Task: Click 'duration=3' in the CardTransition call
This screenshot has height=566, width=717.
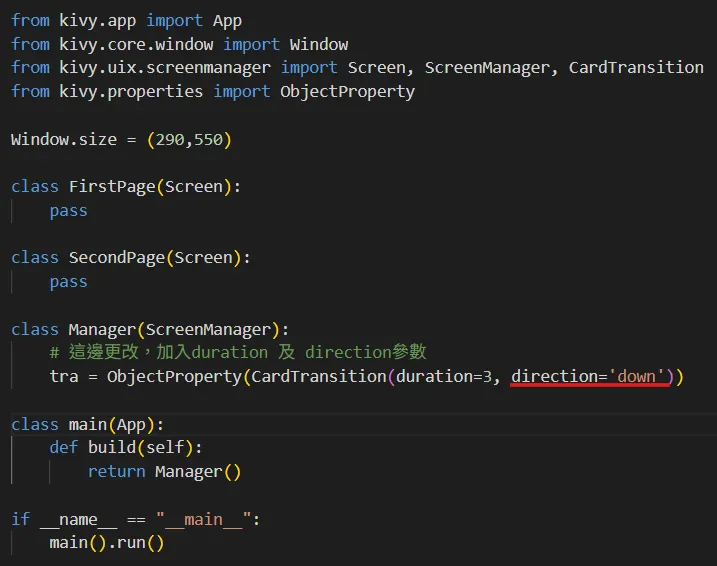Action: coord(444,376)
